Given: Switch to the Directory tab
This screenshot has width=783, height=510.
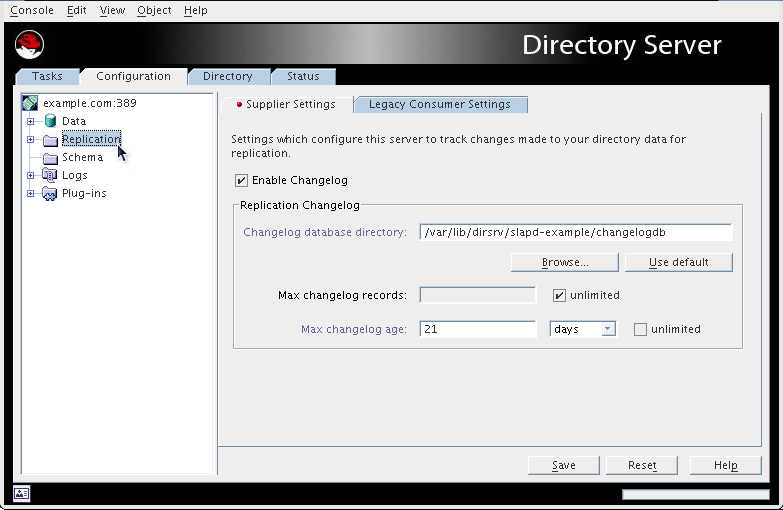Looking at the screenshot, I should (x=227, y=76).
